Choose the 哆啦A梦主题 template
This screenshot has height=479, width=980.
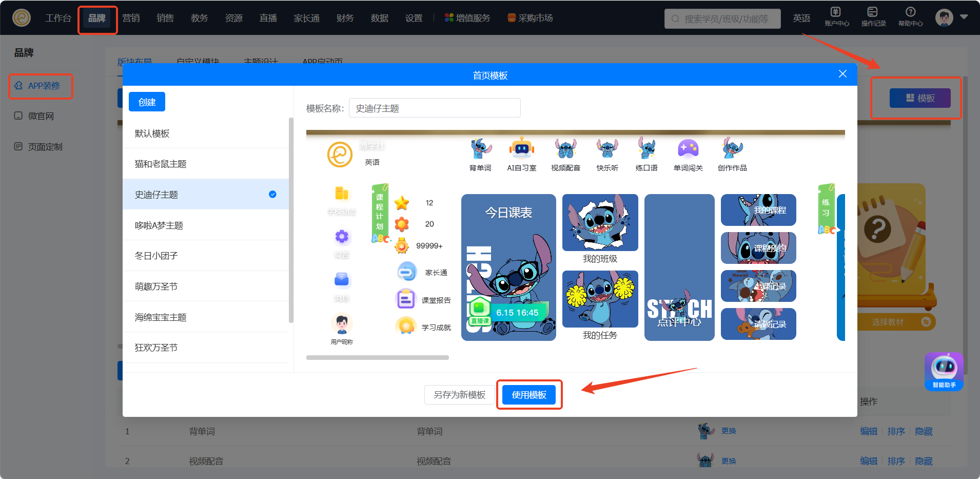[206, 225]
